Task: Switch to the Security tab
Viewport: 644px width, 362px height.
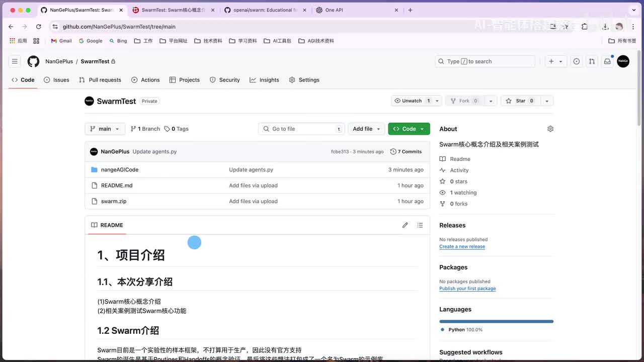Action: point(225,80)
